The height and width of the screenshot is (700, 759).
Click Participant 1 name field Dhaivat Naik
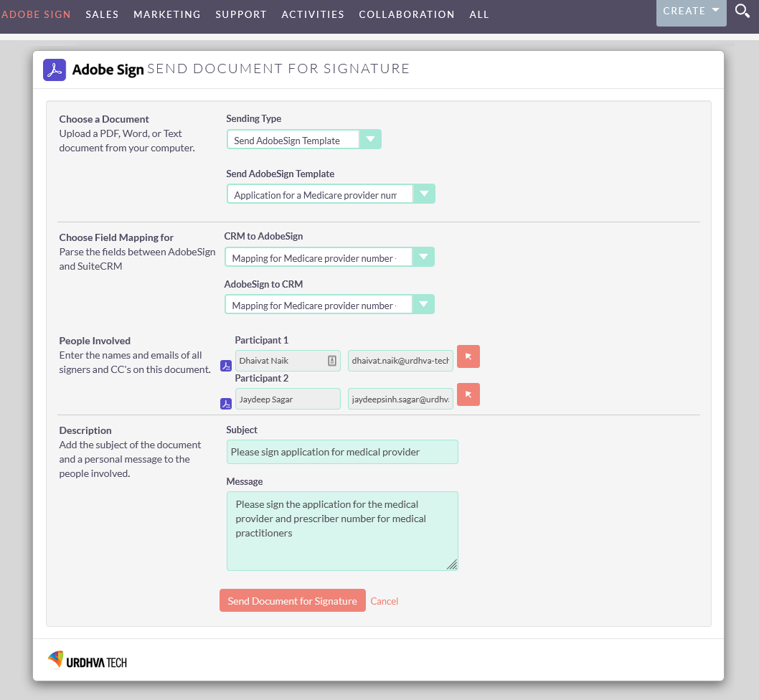click(x=288, y=361)
